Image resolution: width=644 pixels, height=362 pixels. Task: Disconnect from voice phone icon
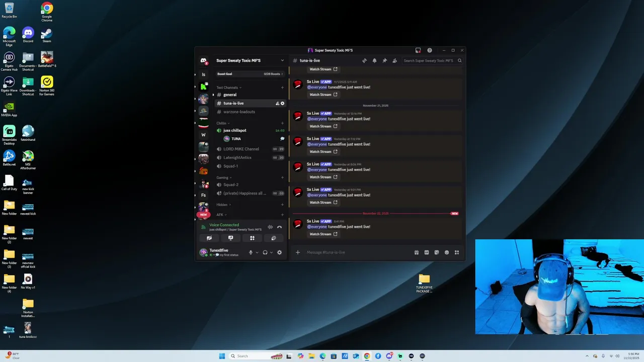click(x=279, y=227)
